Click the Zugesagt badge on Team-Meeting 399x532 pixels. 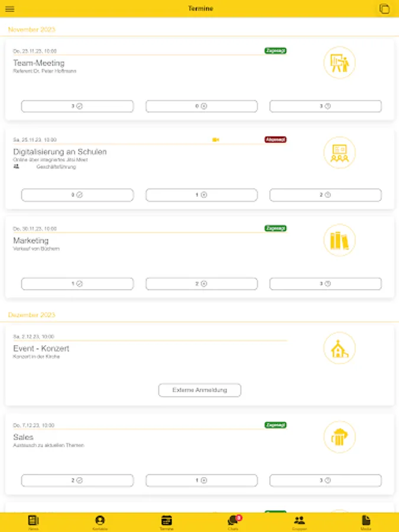[275, 51]
